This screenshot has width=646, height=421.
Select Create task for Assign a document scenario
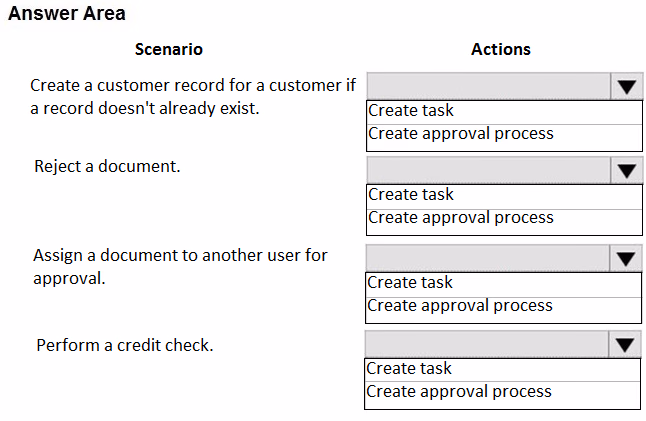(503, 284)
